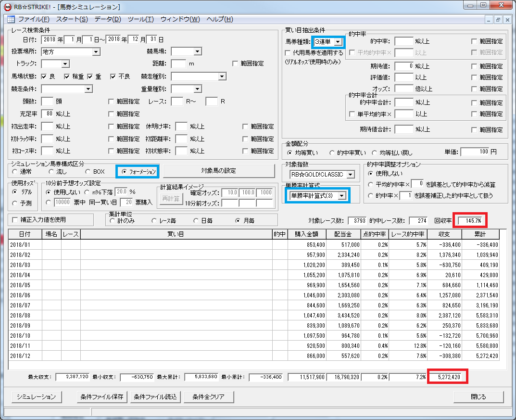This screenshot has width=516, height=420.
Task: Select the BOX radio option
Action: (x=88, y=171)
